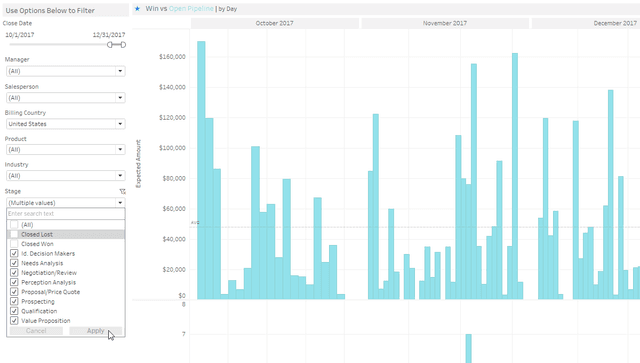The image size is (640, 363).
Task: Click the Open Pipeline link in title
Action: pos(191,9)
